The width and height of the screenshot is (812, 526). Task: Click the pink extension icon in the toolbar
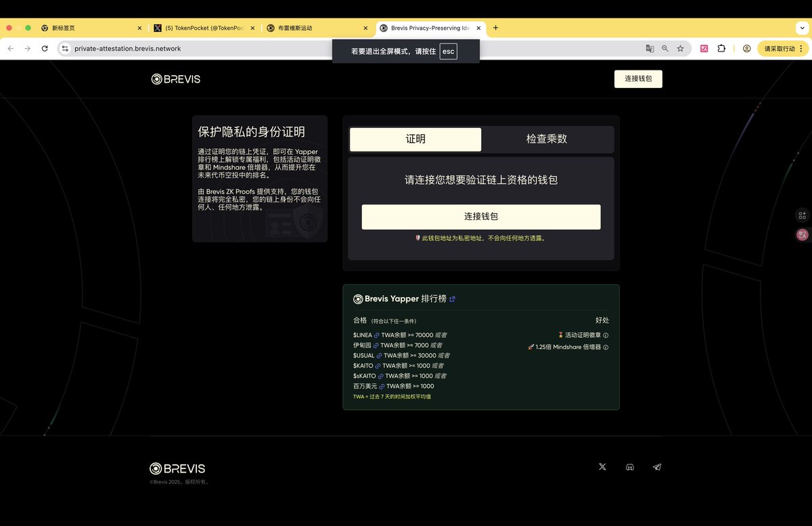click(x=704, y=48)
